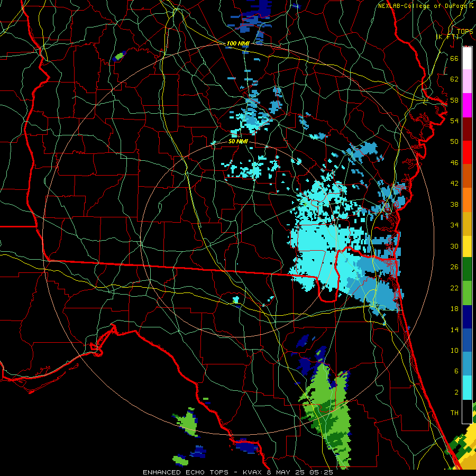Click the "TOPS" legend title
Screen dimensions: 476x476
465,32
